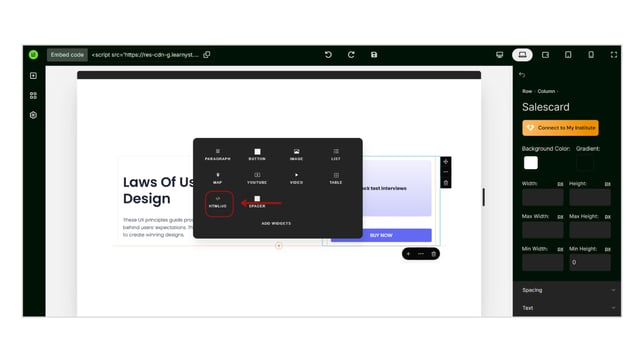Click the Embed code button
644x362 pixels.
pos(67,55)
